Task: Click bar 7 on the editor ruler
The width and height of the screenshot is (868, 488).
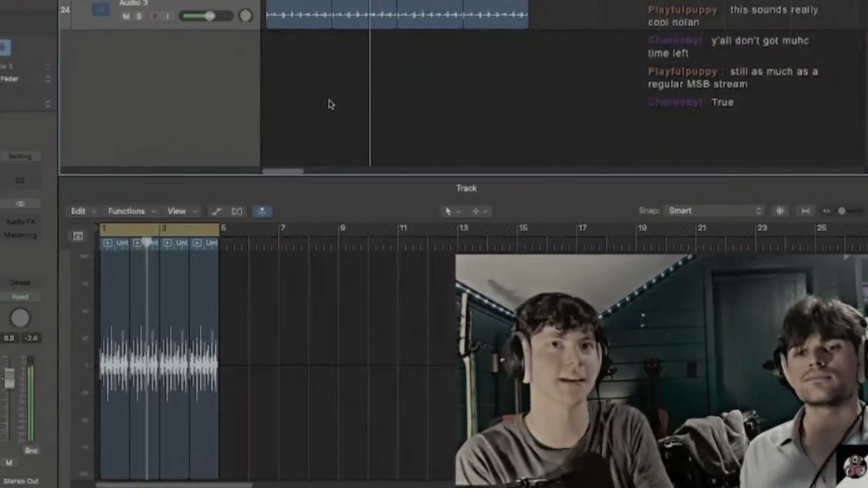Action: tap(283, 228)
